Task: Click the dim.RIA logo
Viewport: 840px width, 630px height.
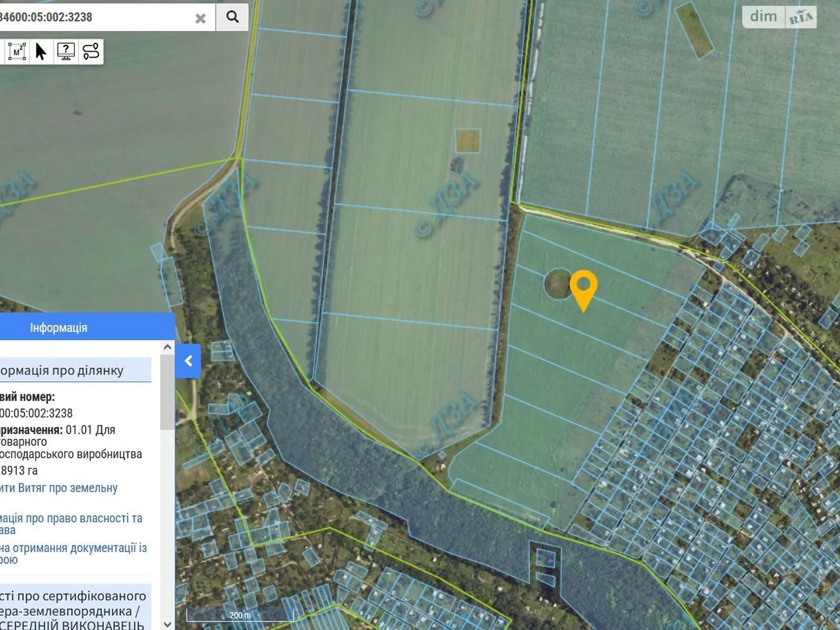Action: point(779,17)
